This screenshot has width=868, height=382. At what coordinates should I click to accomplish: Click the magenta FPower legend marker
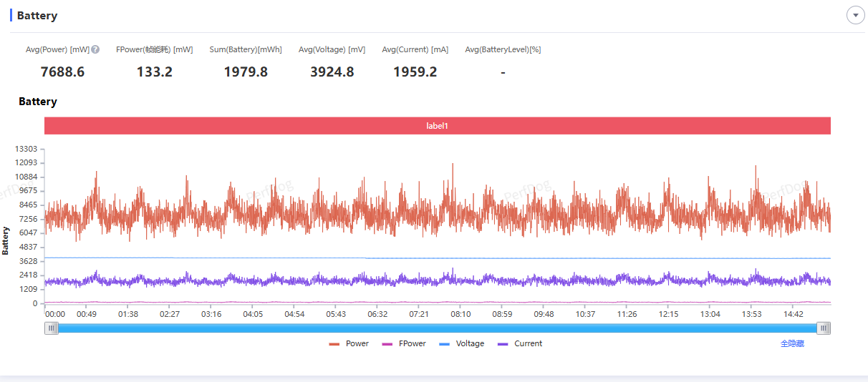point(387,344)
